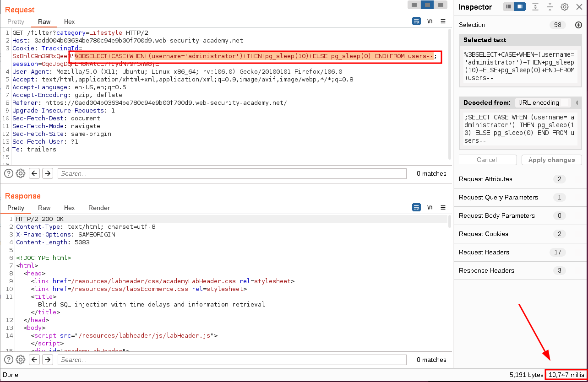Viewport: 588px width, 382px height.
Task: Open the Response Render tab
Action: point(99,208)
